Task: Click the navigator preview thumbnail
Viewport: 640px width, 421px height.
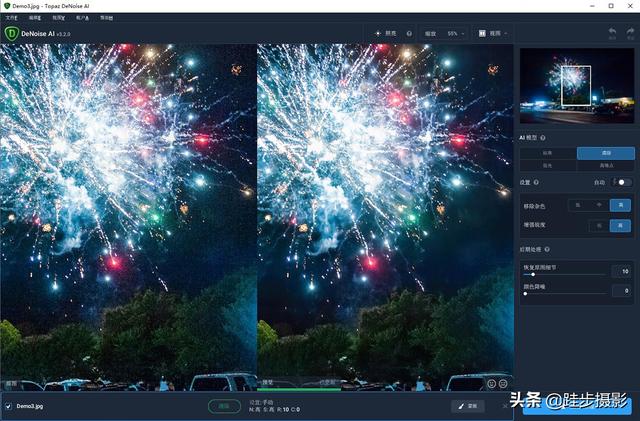Action: [577, 84]
